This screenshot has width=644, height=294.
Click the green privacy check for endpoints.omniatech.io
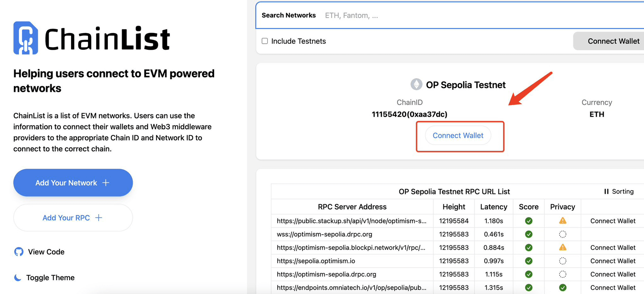[563, 288]
